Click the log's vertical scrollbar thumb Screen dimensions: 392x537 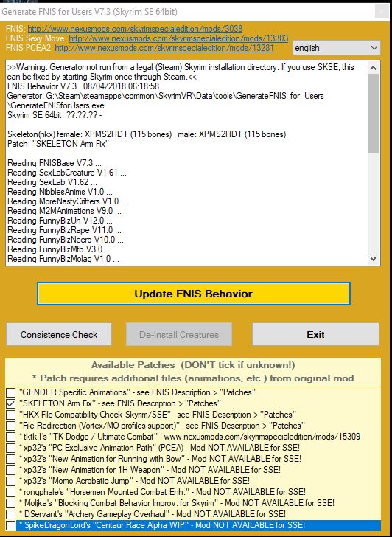[x=373, y=114]
